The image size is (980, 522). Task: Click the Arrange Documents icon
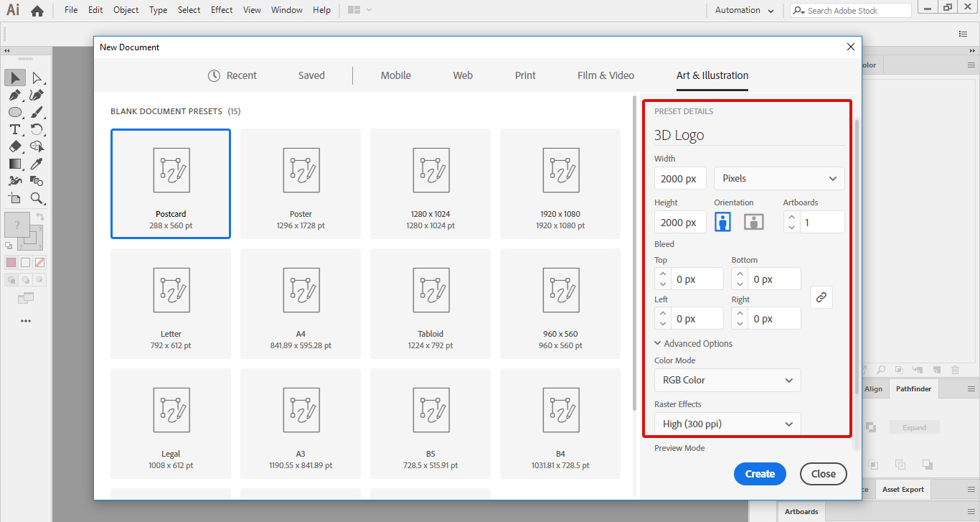[353, 10]
